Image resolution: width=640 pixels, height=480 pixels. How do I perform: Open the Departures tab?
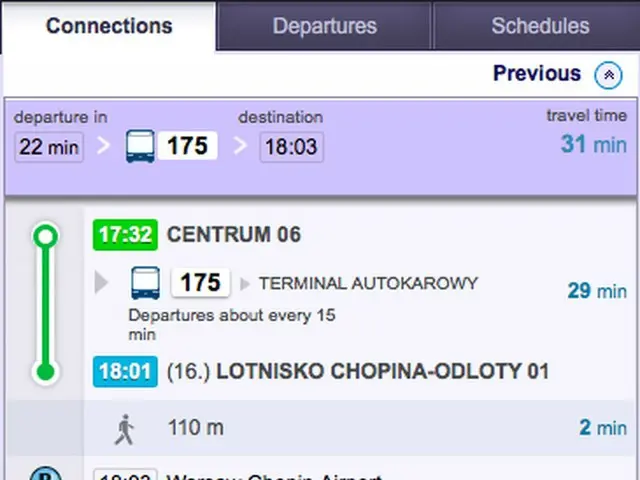324,26
